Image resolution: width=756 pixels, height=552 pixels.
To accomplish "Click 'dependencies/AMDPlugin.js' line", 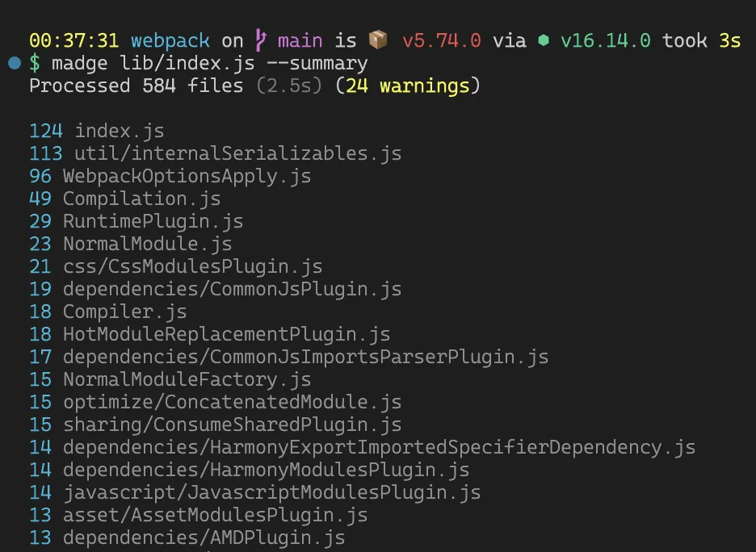I will click(187, 538).
